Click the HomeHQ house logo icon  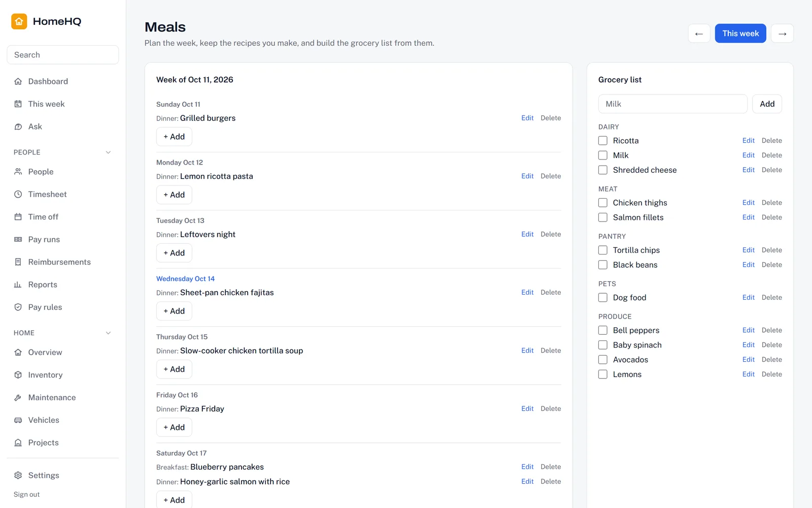point(19,21)
